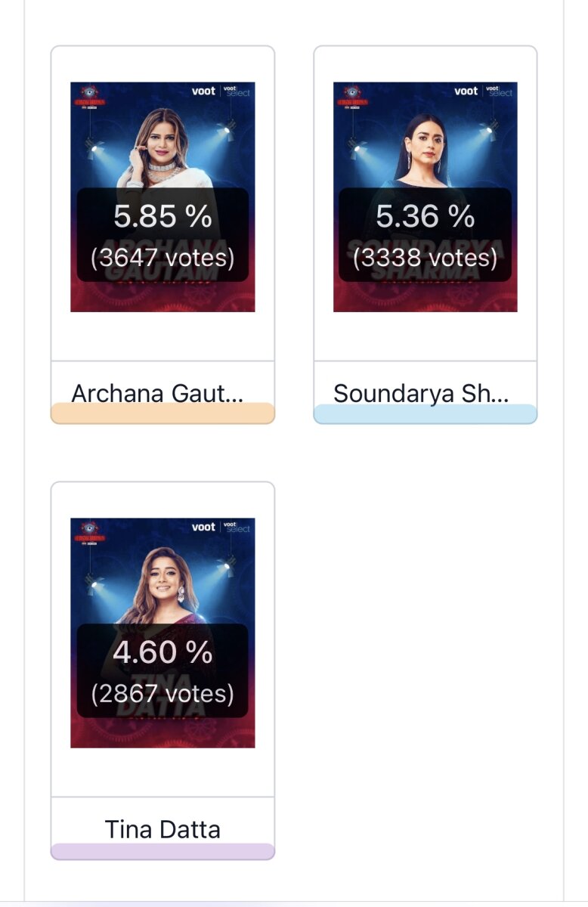Click the Bigg Boss logo on Soundarya's poster
Image resolution: width=588 pixels, height=907 pixels.
[x=352, y=97]
